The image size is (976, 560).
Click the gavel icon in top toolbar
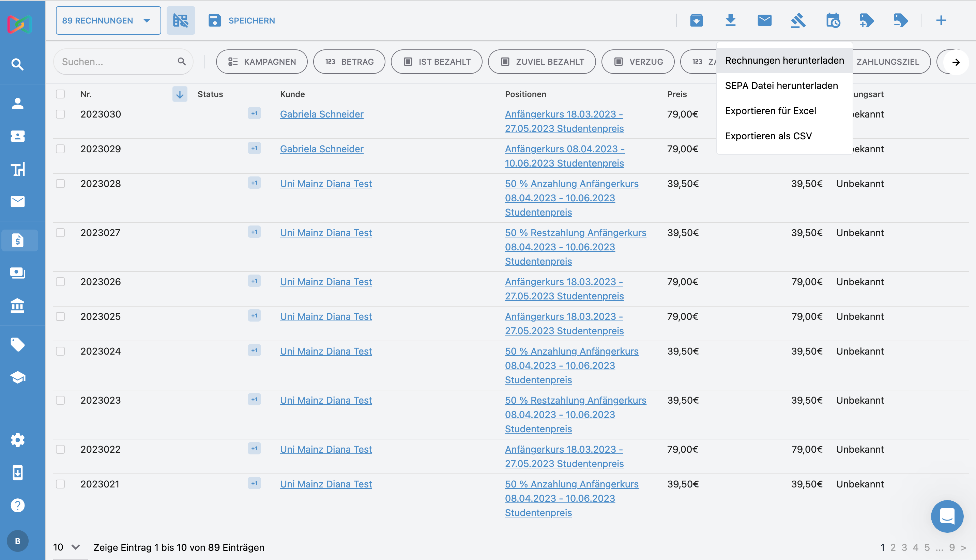[x=798, y=20]
